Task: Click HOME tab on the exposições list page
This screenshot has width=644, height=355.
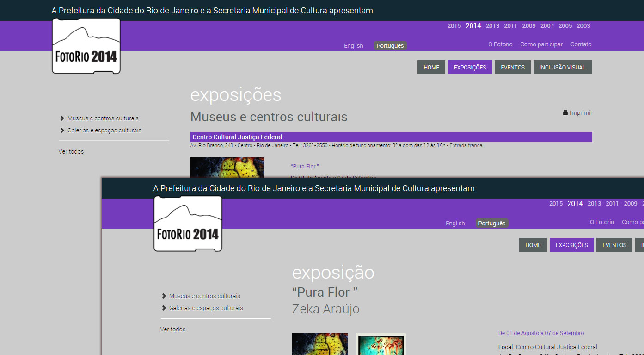Action: pyautogui.click(x=431, y=67)
